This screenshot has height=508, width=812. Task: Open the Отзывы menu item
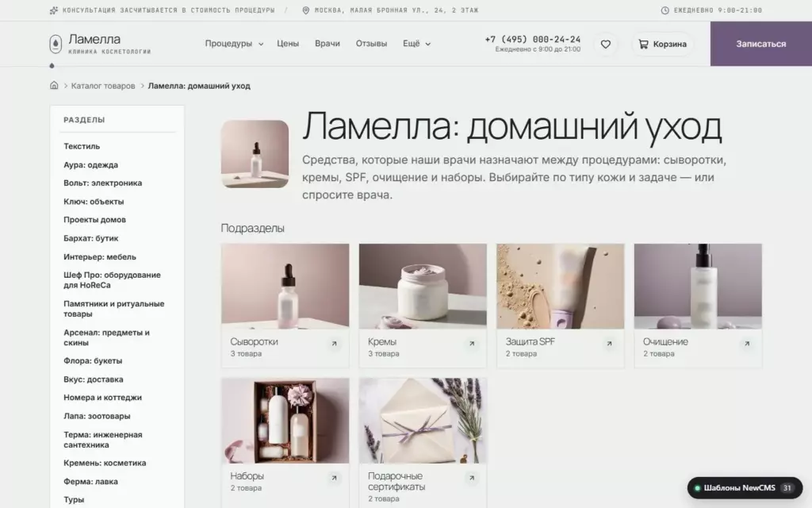(371, 44)
